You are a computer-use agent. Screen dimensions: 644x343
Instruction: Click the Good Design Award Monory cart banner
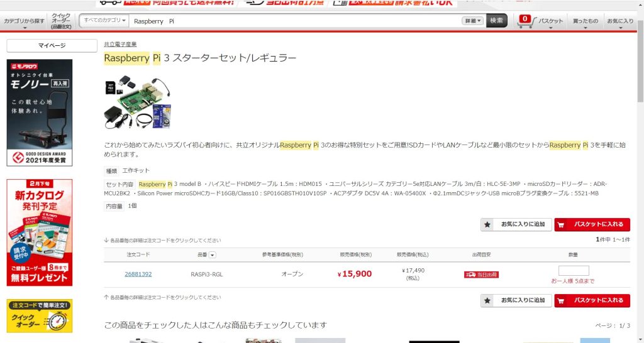coord(39,112)
